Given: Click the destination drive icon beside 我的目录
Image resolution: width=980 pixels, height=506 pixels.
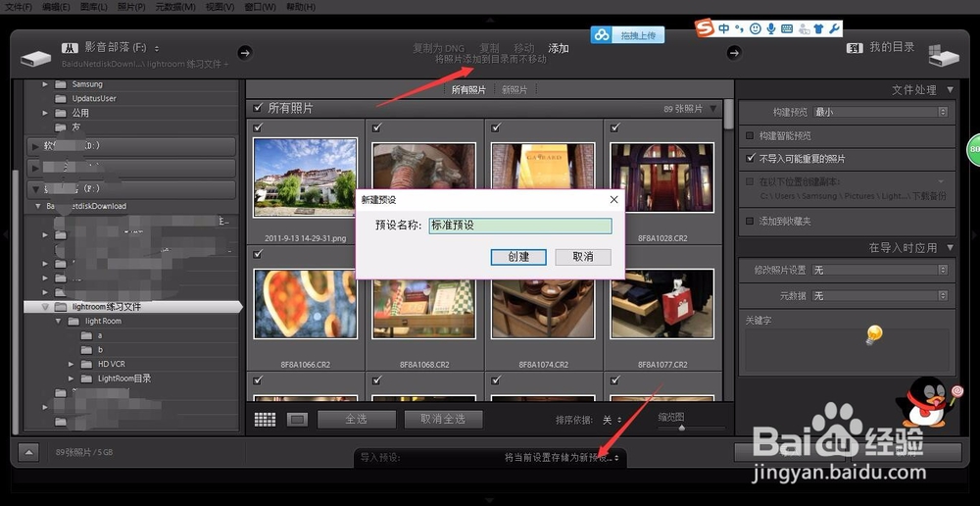Looking at the screenshot, I should pos(943,56).
